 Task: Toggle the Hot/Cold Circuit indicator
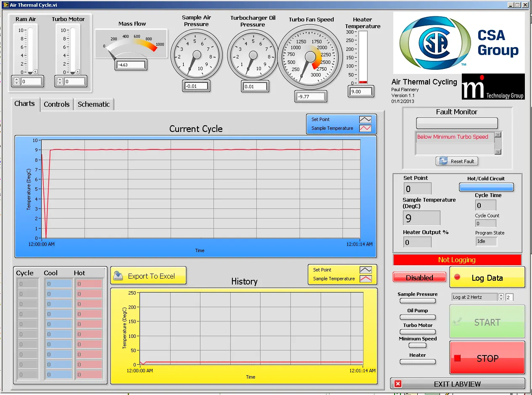click(486, 187)
